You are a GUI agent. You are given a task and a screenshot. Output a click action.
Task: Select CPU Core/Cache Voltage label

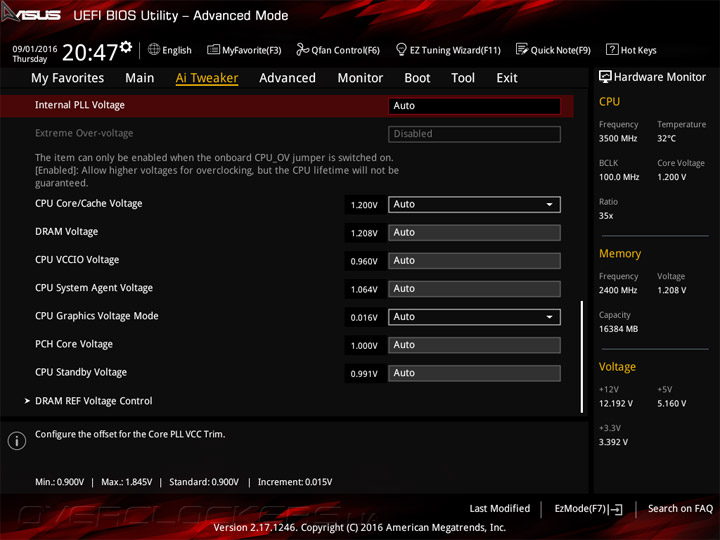(89, 203)
